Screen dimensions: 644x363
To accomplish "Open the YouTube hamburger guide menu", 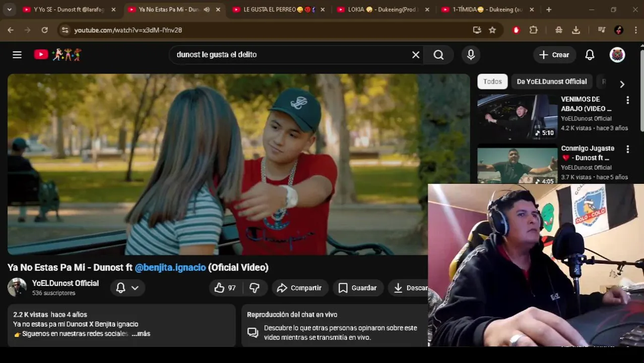I will click(17, 54).
